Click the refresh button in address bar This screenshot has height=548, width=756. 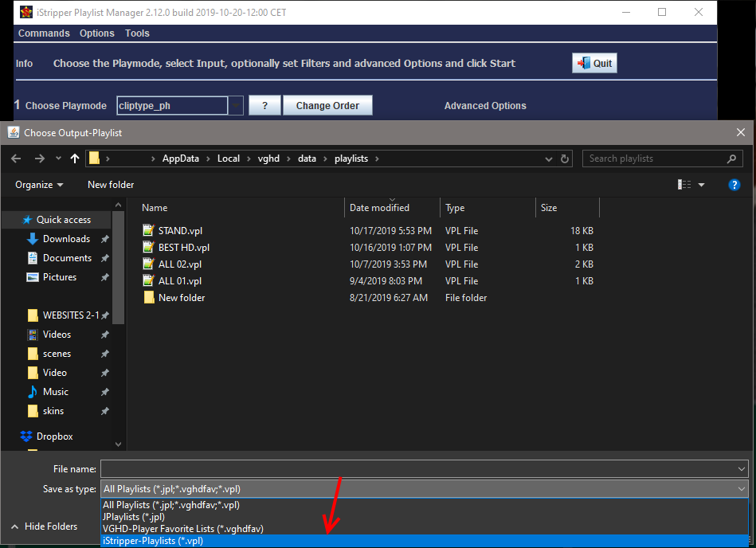(566, 159)
